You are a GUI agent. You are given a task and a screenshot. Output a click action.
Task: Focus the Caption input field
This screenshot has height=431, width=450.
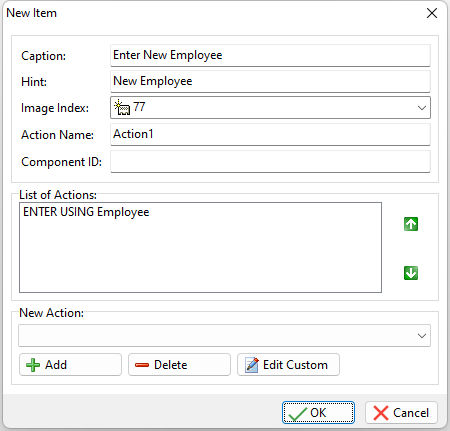click(x=270, y=55)
